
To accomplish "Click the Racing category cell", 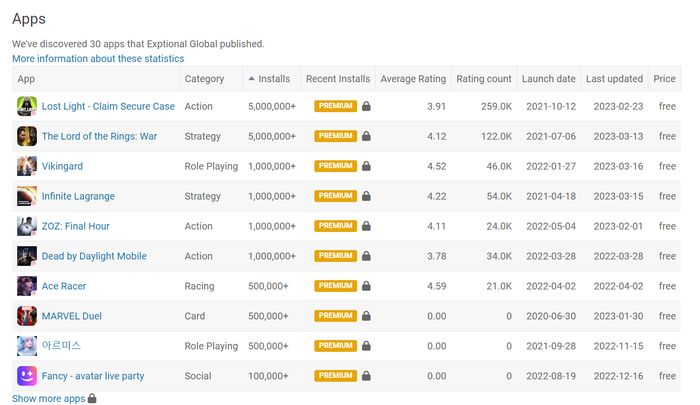I will tap(199, 286).
